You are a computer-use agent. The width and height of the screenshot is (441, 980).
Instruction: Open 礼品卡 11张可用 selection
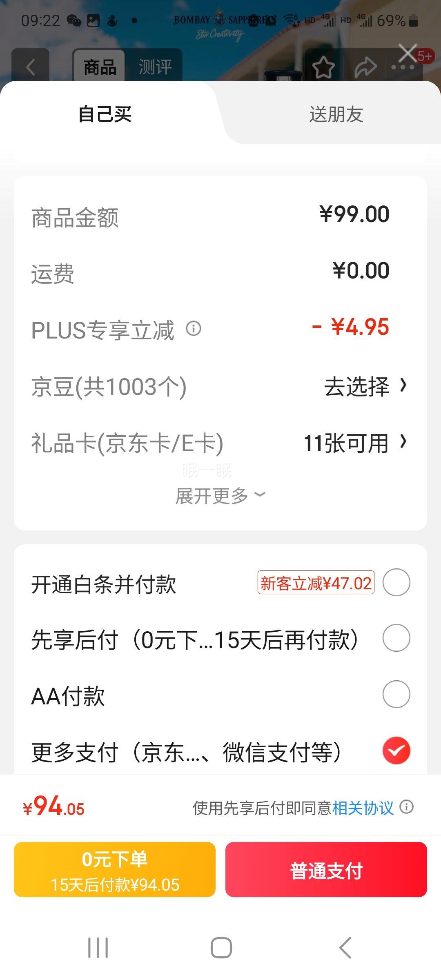click(355, 443)
